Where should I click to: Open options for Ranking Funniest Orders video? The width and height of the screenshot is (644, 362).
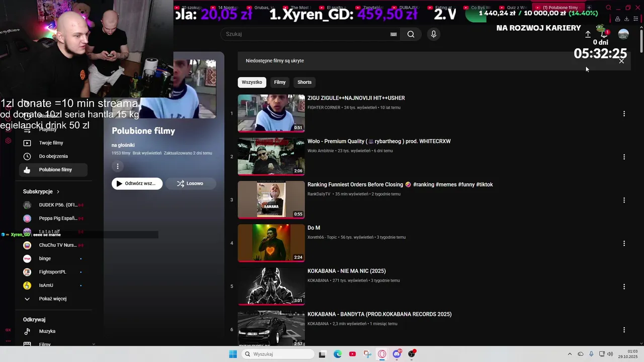click(624, 200)
